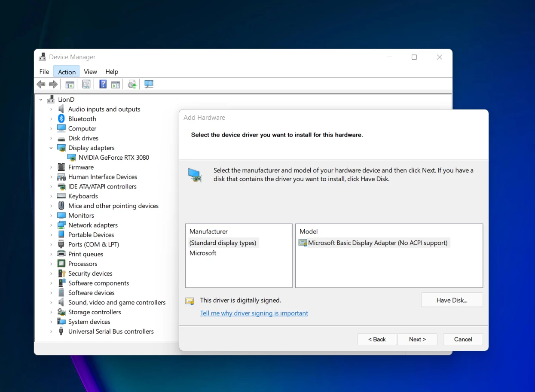This screenshot has height=392, width=535.
Task: Click the blue Help question mark icon
Action: click(103, 84)
